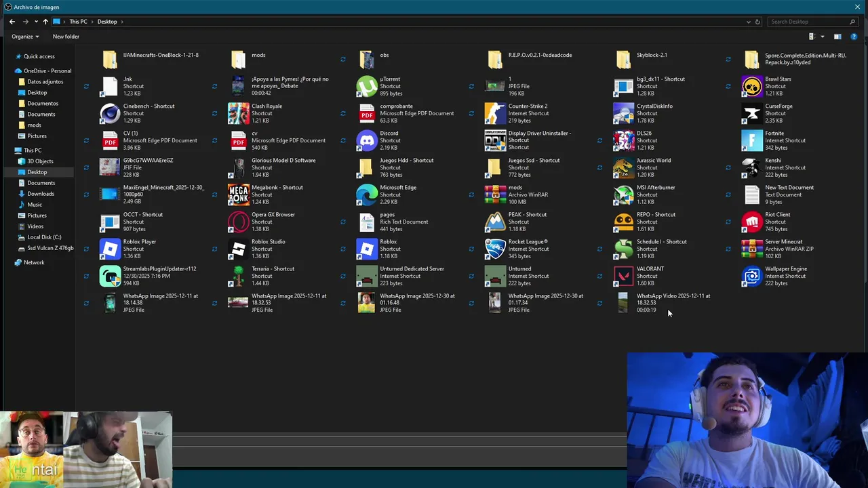The image size is (868, 488).
Task: Select the MSI Afterburner icon
Action: [x=623, y=195]
